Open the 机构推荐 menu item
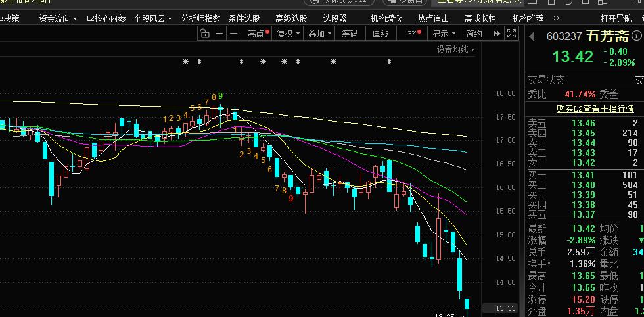 pyautogui.click(x=528, y=18)
